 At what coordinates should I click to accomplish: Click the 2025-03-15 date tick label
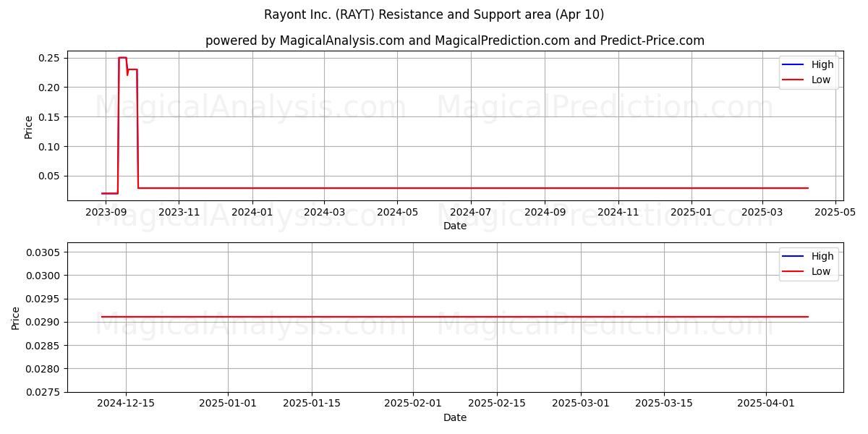[x=664, y=404]
